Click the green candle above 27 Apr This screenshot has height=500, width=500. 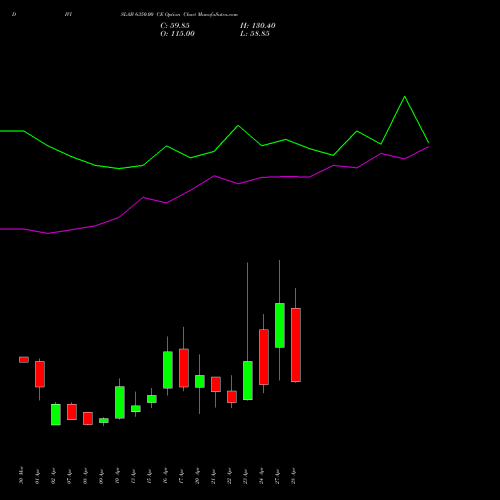[x=280, y=325]
